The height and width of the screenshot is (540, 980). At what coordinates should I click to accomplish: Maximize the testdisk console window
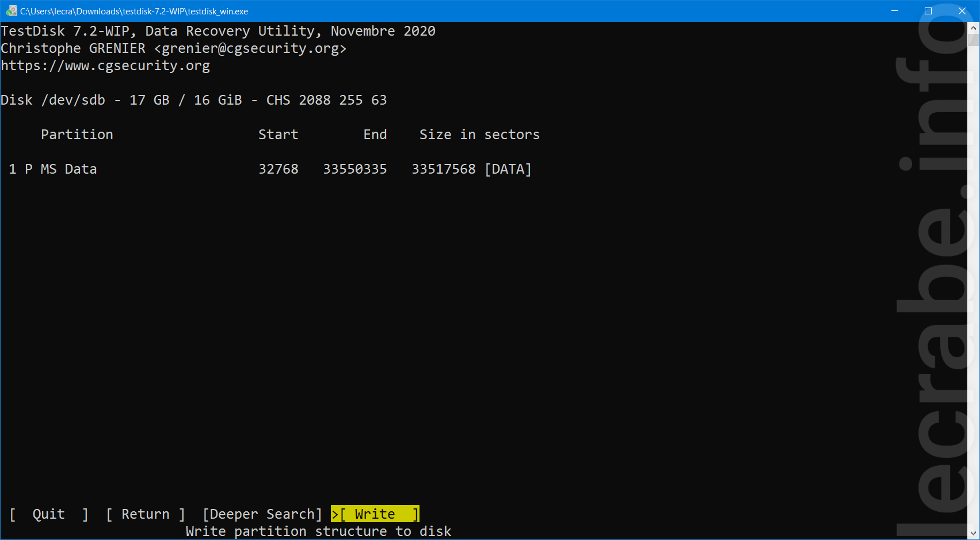tap(928, 11)
